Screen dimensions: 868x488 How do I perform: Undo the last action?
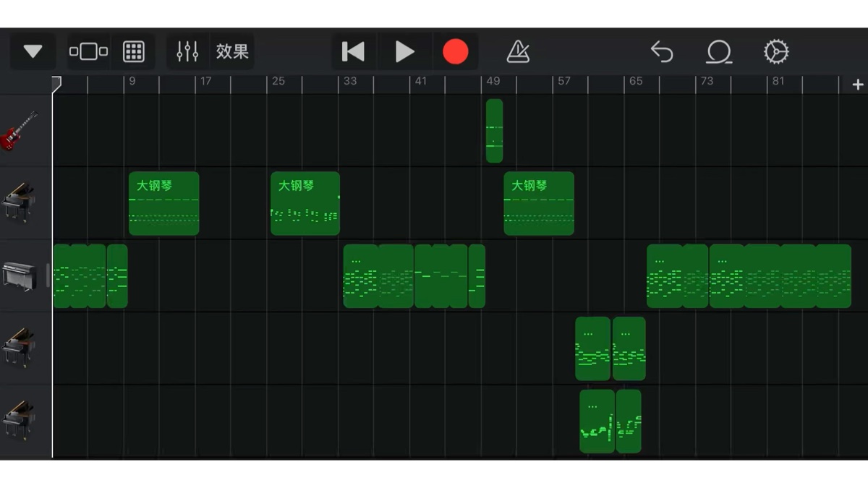tap(661, 51)
